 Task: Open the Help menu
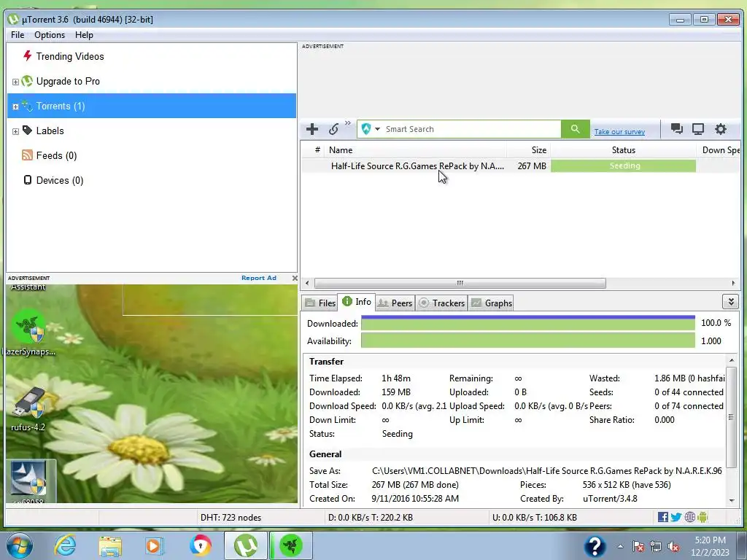click(84, 35)
